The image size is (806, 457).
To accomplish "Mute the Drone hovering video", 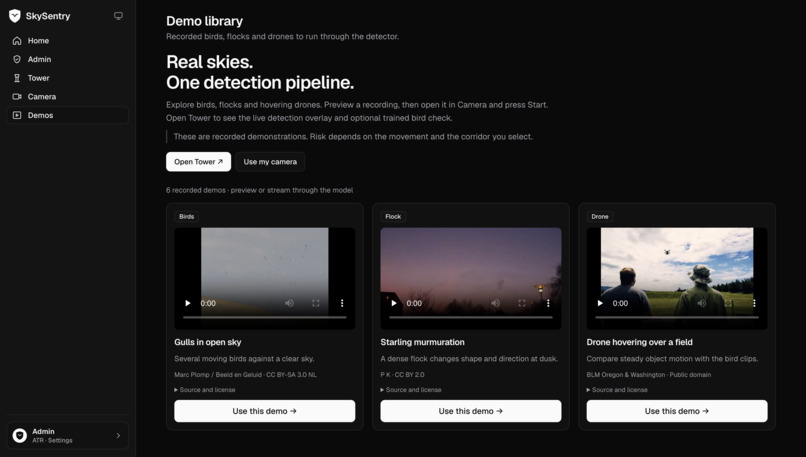I will point(702,303).
